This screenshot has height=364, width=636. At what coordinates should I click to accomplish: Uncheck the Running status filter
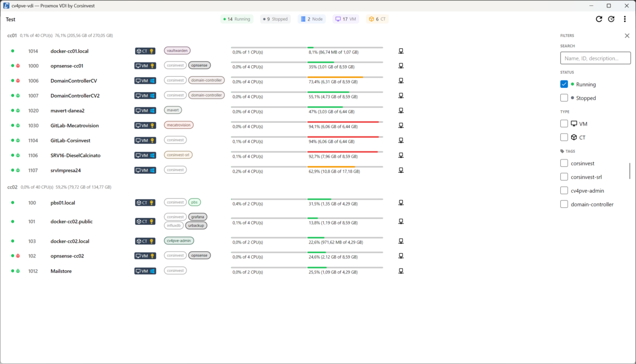(x=564, y=84)
